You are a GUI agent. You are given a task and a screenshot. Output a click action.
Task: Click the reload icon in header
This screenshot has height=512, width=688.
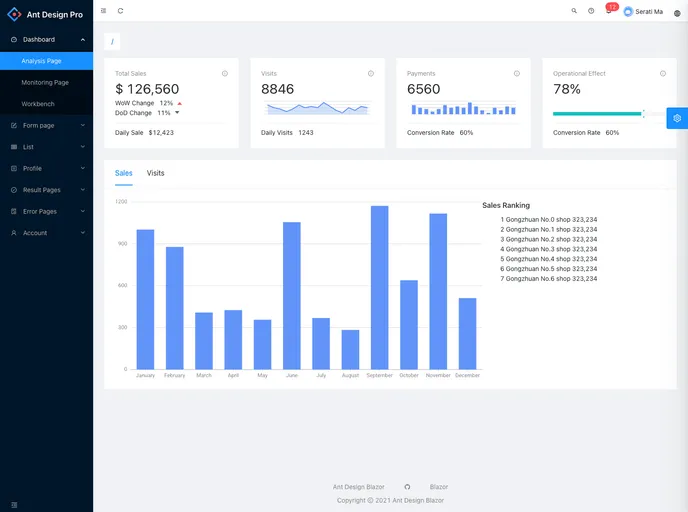[120, 11]
